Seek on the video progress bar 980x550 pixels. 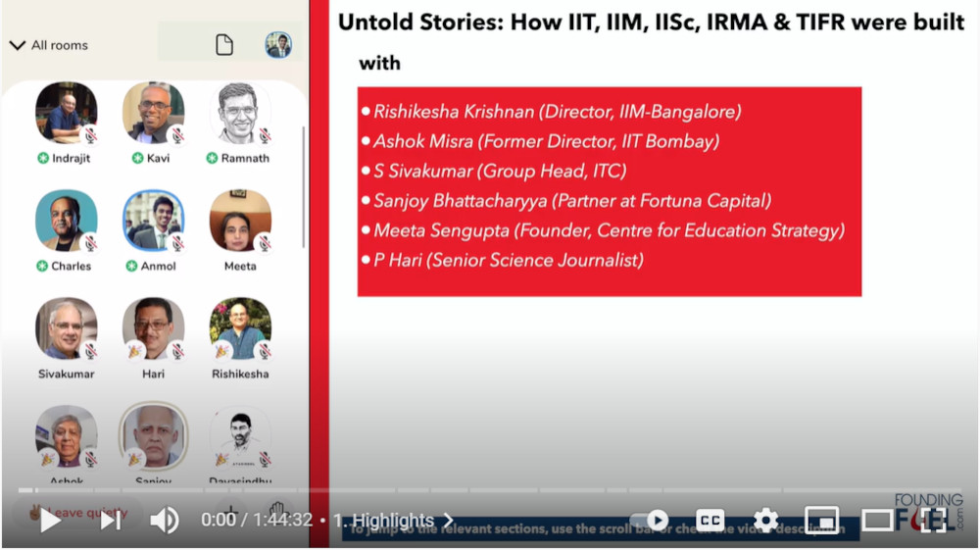pos(490,490)
